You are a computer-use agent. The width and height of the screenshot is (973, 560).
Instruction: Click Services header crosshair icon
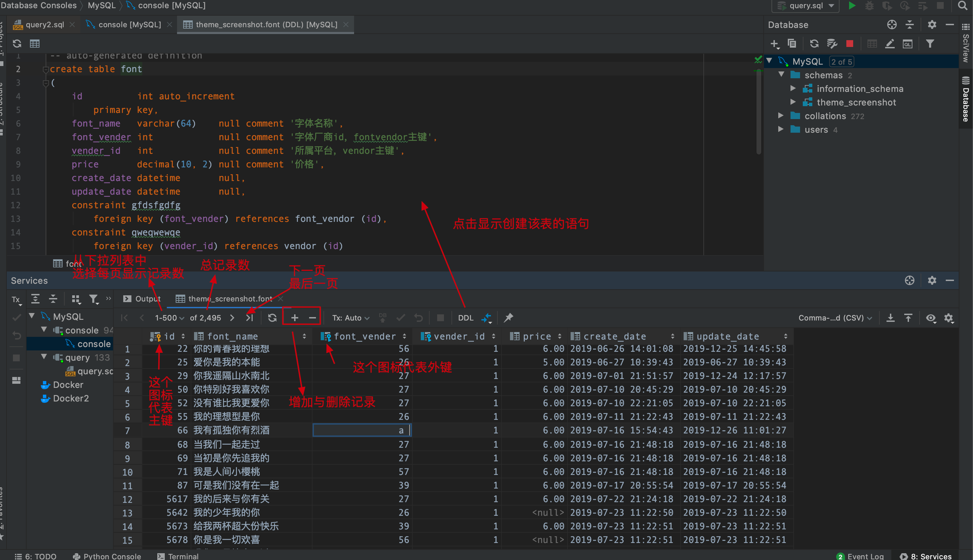(x=909, y=280)
